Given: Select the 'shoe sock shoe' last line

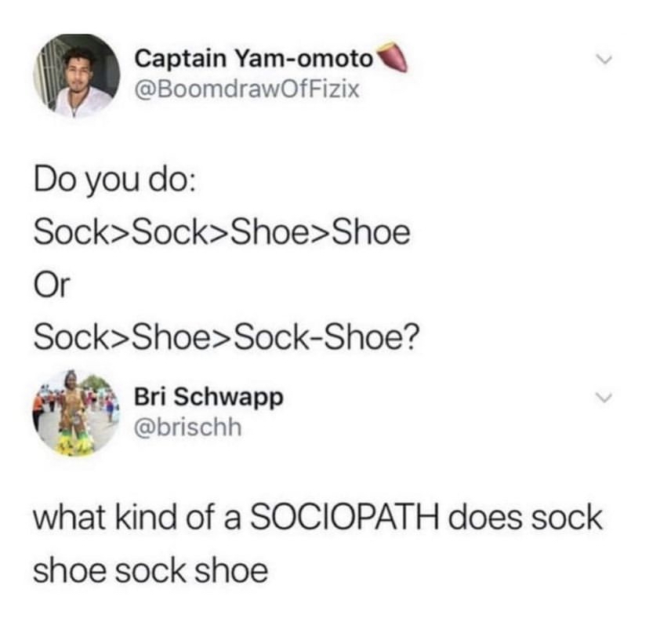Looking at the screenshot, I should pos(150,571).
